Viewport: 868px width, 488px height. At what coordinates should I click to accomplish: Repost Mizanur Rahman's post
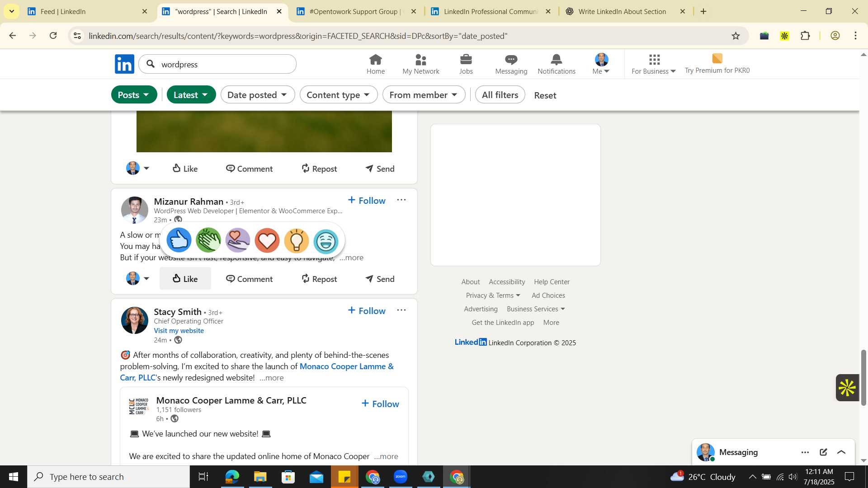pyautogui.click(x=319, y=279)
